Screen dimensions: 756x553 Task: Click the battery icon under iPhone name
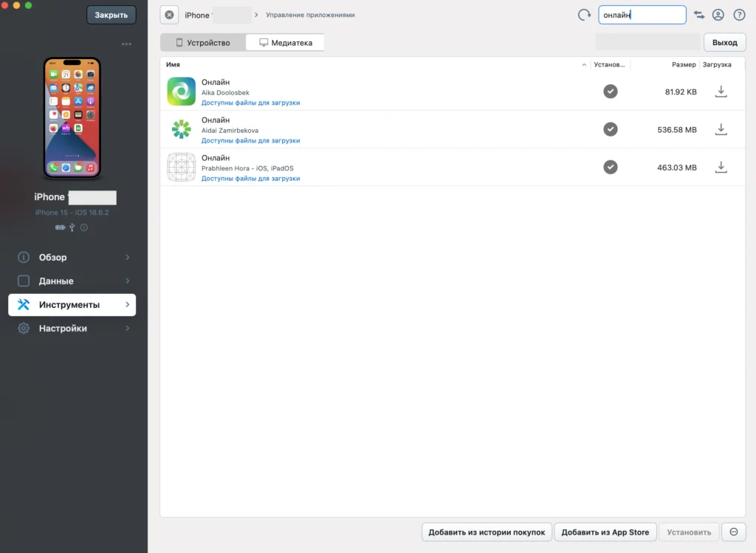coord(60,227)
